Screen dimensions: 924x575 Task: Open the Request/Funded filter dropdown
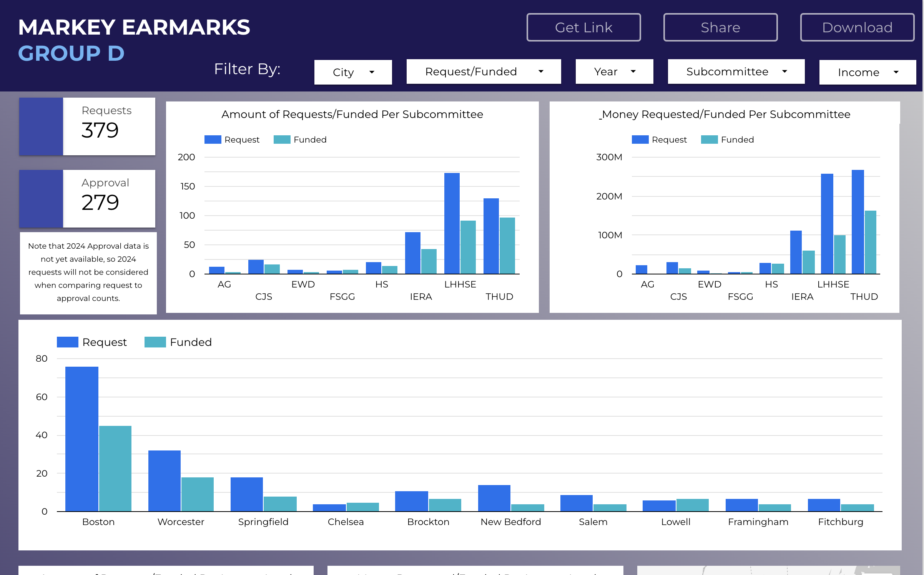pyautogui.click(x=484, y=71)
